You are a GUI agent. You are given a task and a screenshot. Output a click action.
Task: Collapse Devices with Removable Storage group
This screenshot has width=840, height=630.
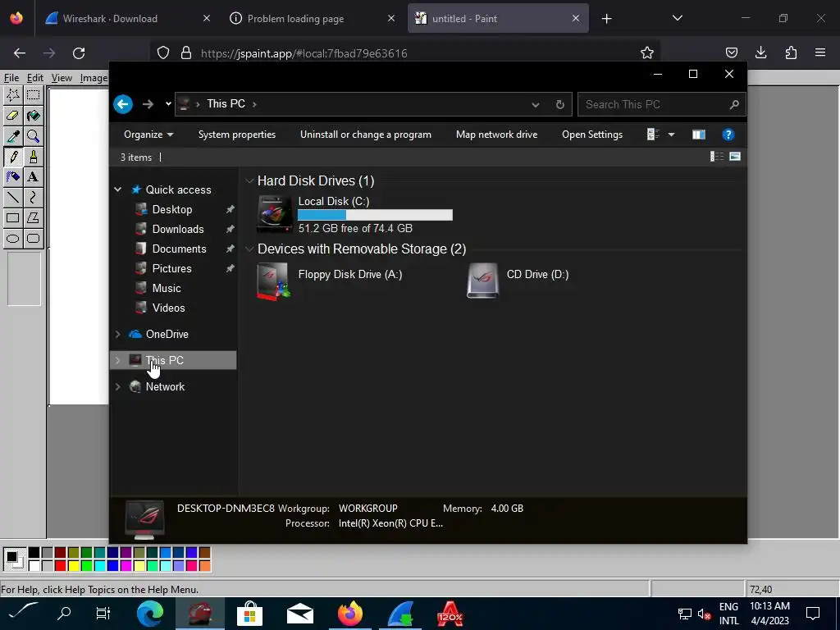pos(249,249)
